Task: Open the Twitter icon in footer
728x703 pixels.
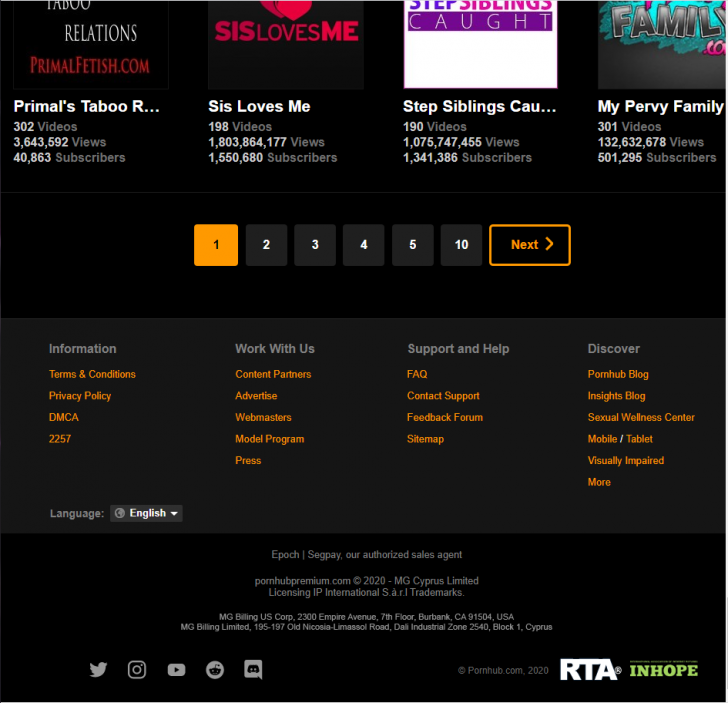Action: (x=98, y=670)
